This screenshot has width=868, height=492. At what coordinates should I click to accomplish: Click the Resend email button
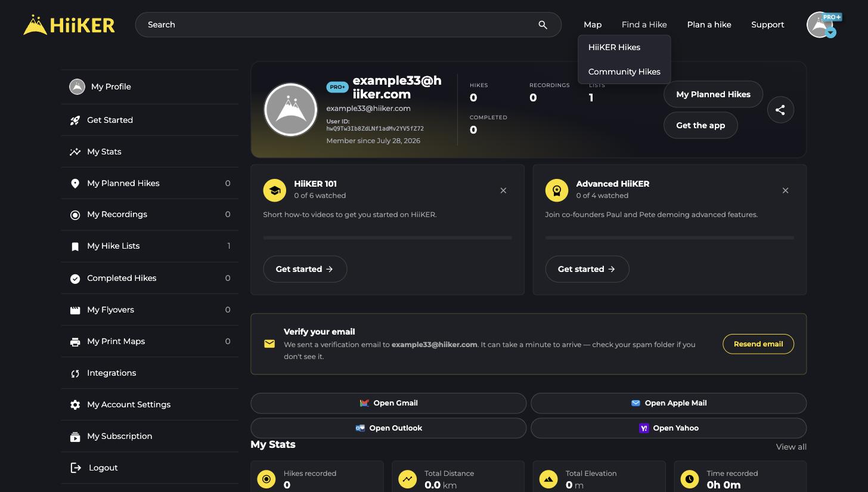click(758, 344)
